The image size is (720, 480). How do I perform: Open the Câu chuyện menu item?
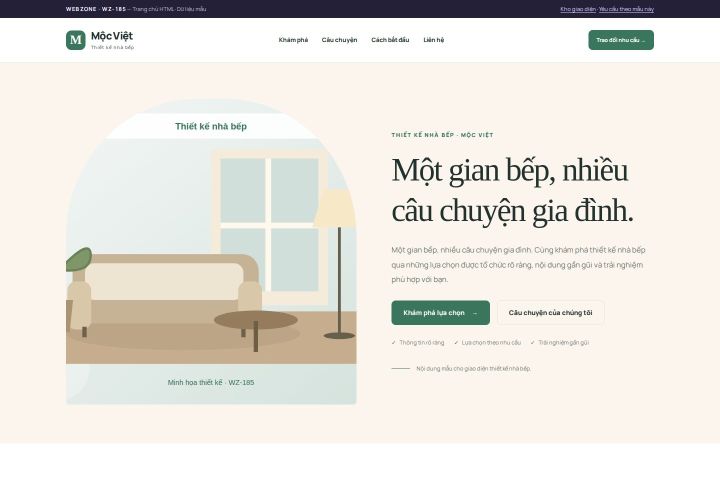click(339, 40)
